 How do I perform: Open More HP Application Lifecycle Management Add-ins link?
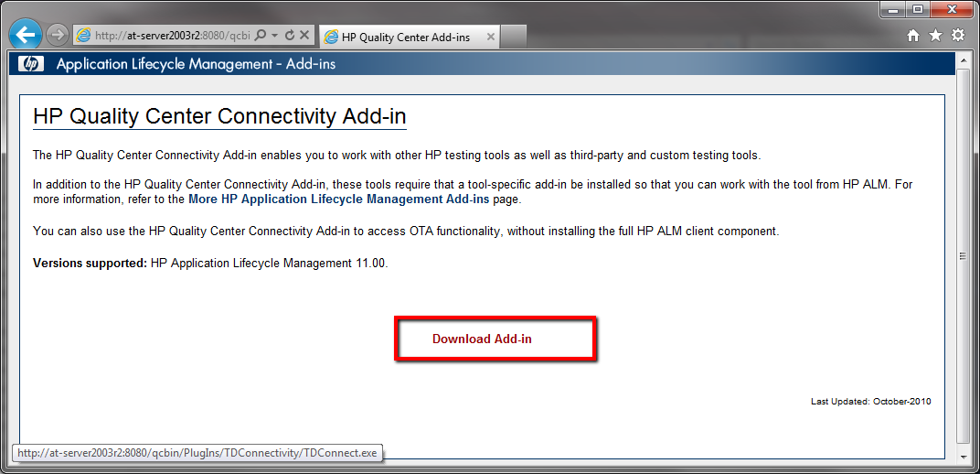[339, 199]
